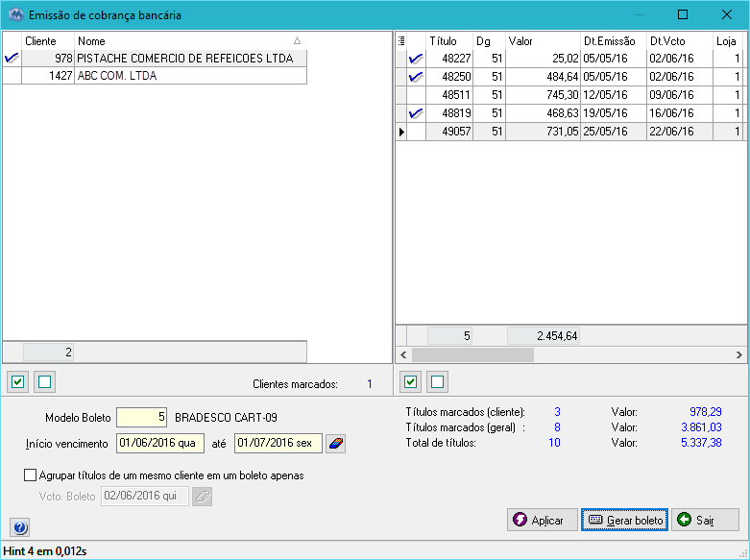Click the row indicator arrow for título 49057
This screenshot has width=750, height=560.
tap(401, 132)
